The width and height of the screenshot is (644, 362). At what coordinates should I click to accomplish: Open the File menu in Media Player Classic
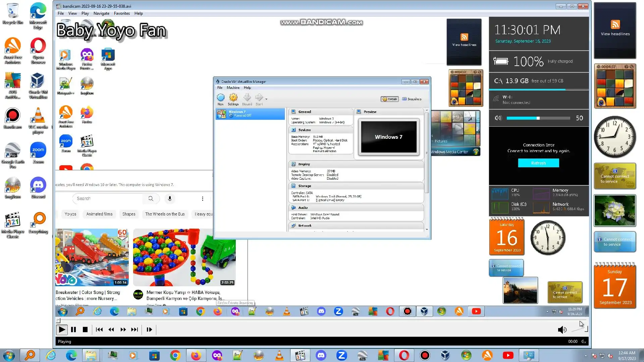coord(60,13)
